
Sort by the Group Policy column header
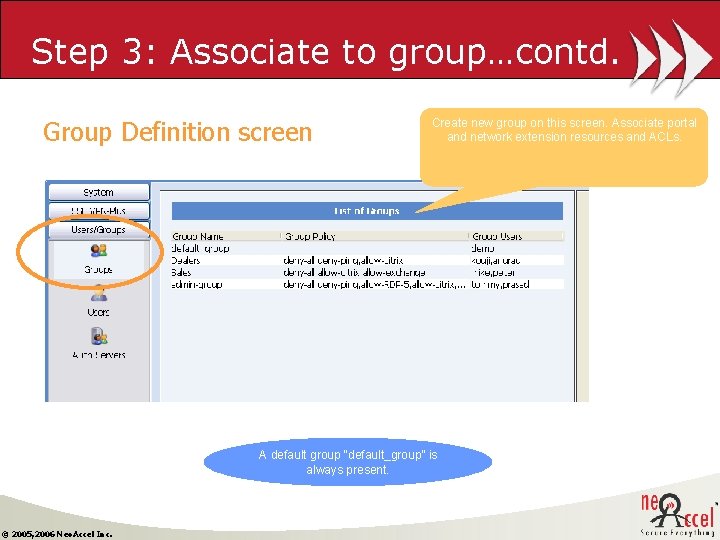375,236
